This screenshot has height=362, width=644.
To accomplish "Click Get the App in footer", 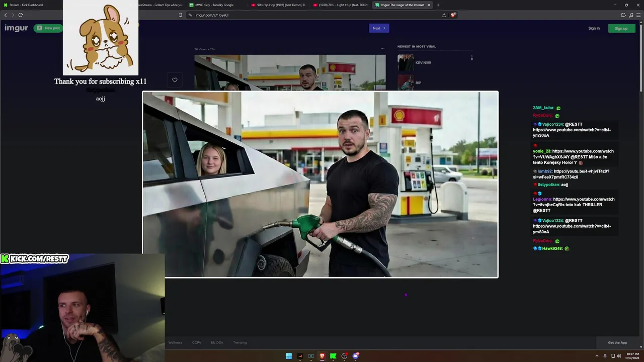I will (x=617, y=342).
